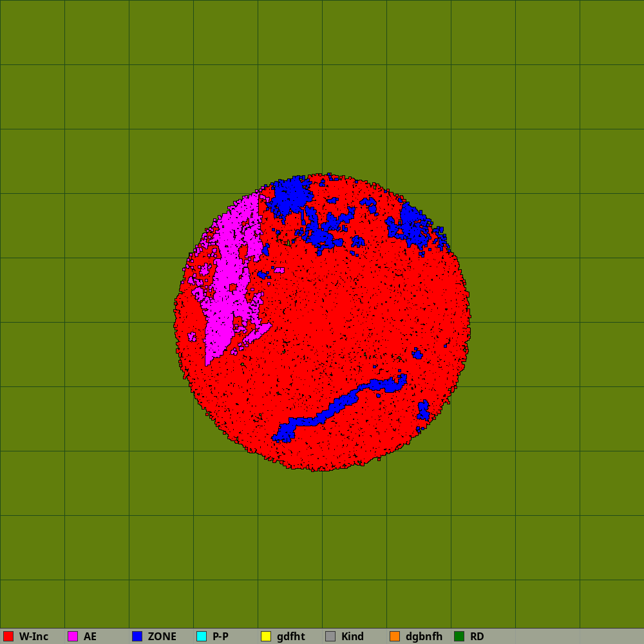Click the blue ZONE legend swatch
Image resolution: width=644 pixels, height=644 pixels.
tap(137, 636)
